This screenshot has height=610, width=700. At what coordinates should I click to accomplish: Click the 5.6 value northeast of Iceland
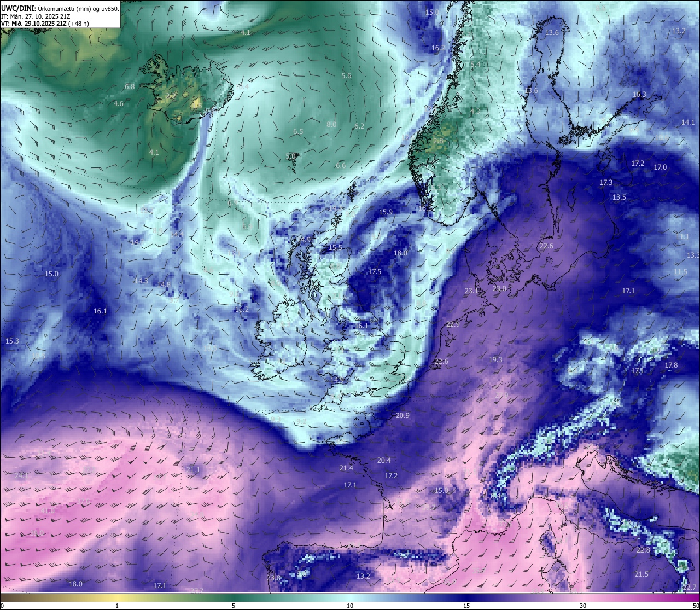tap(346, 75)
